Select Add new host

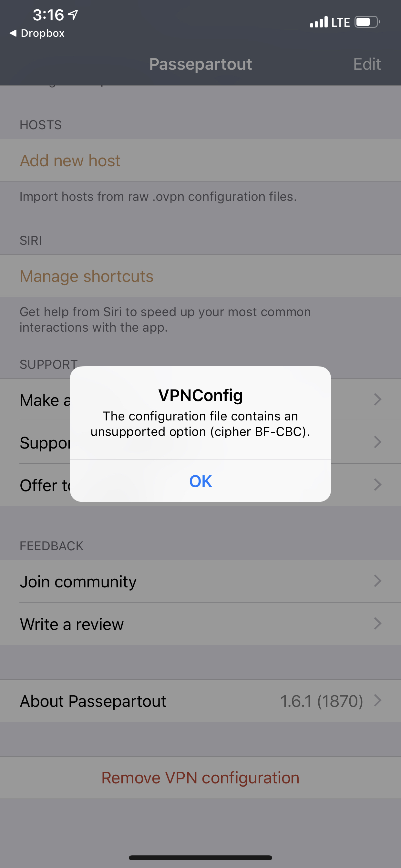tap(200, 160)
